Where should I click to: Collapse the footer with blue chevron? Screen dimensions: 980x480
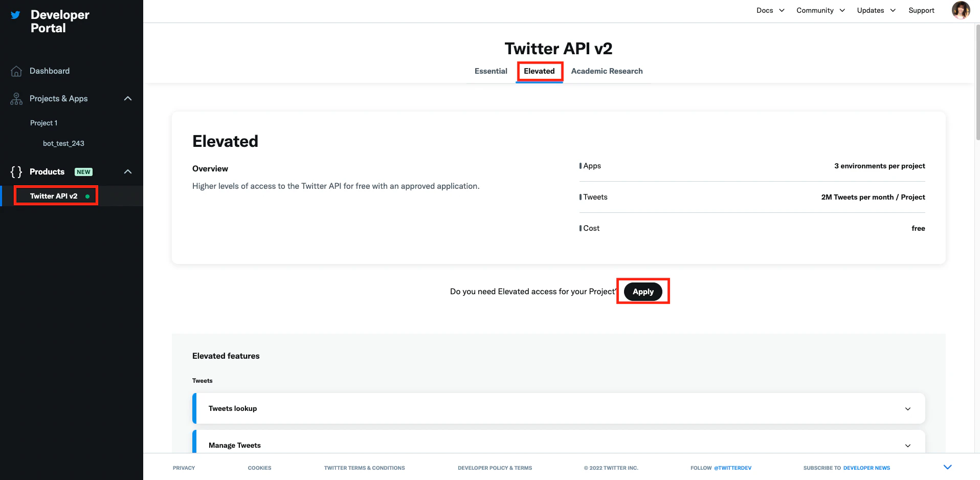click(947, 467)
